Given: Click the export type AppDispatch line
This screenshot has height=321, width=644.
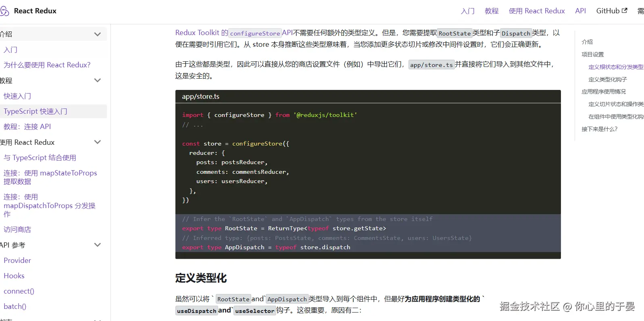Looking at the screenshot, I should [266, 247].
